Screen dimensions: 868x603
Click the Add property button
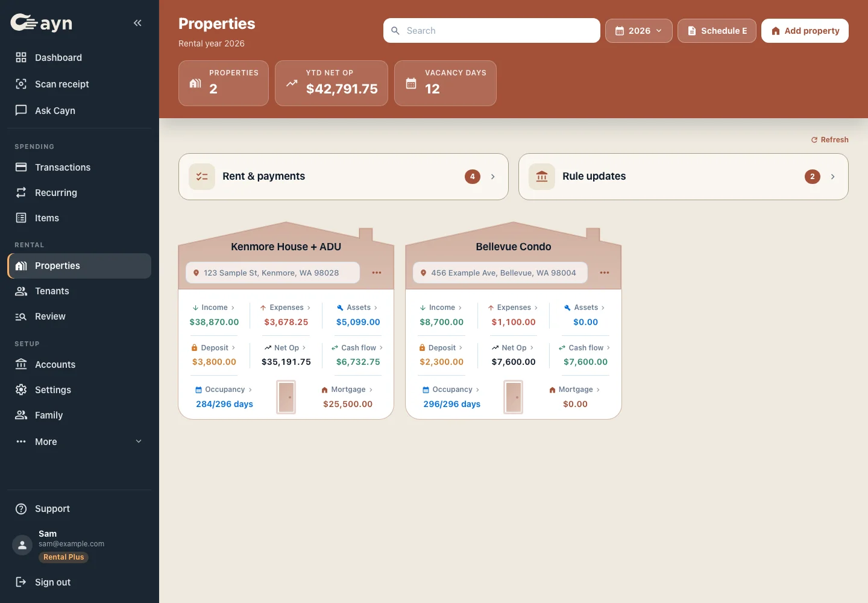point(805,31)
